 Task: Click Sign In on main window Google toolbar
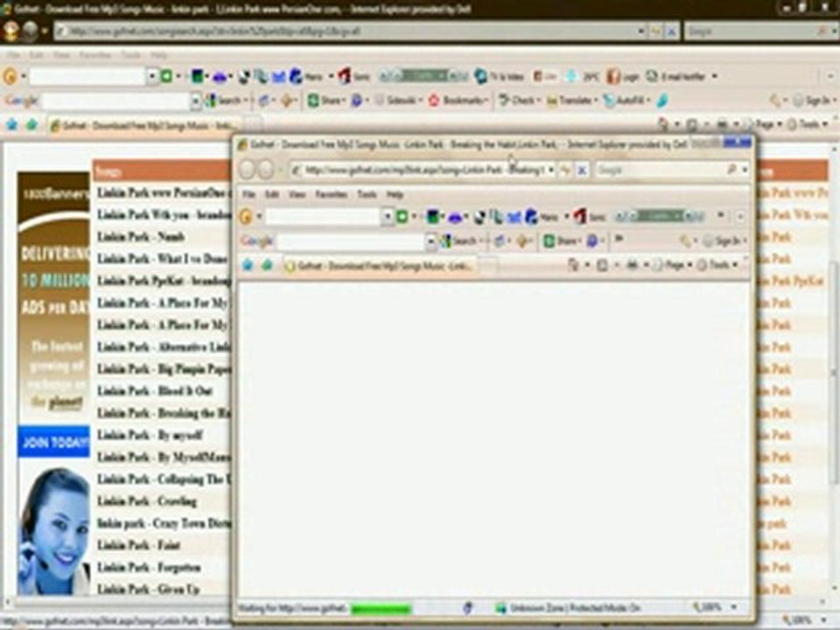click(813, 100)
